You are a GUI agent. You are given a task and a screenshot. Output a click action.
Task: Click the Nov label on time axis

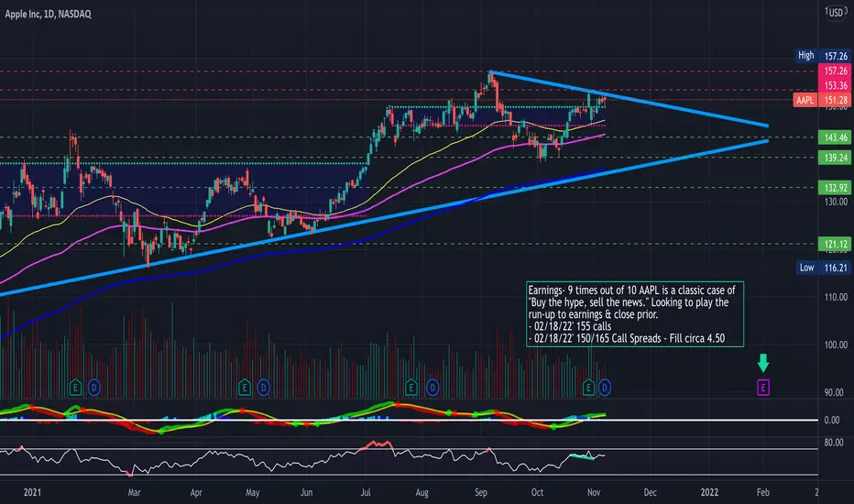click(594, 492)
